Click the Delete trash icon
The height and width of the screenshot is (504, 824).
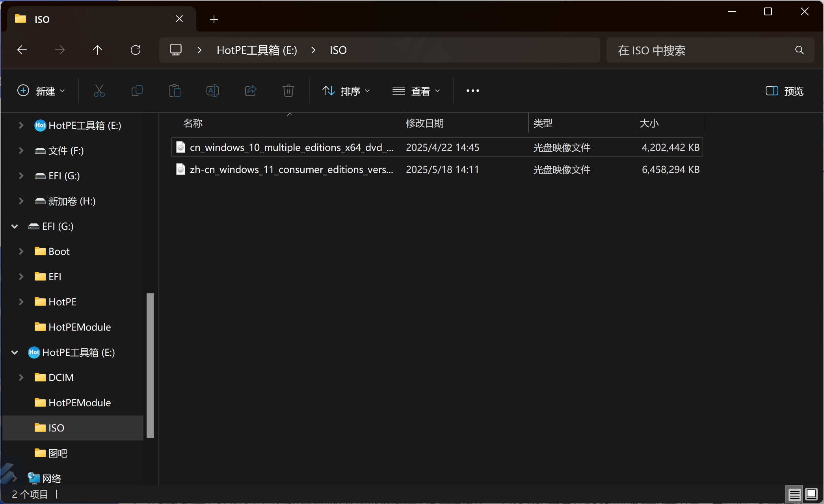[x=288, y=91]
